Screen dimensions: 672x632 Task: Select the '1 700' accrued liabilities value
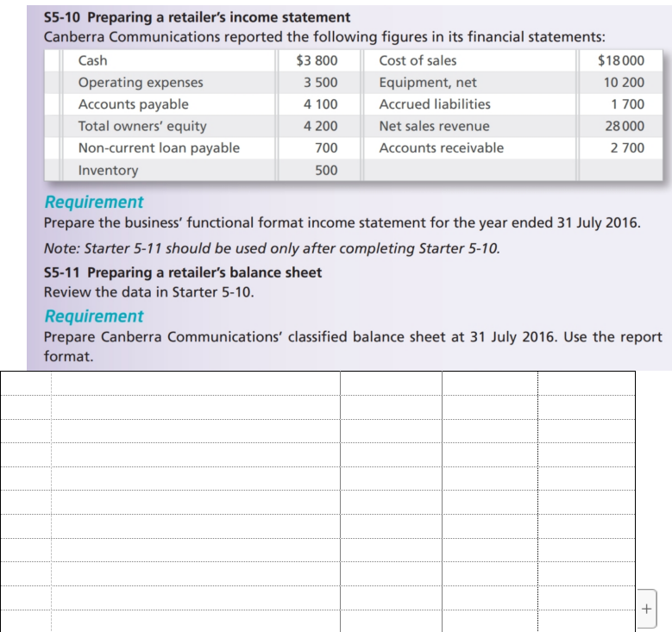click(x=627, y=104)
